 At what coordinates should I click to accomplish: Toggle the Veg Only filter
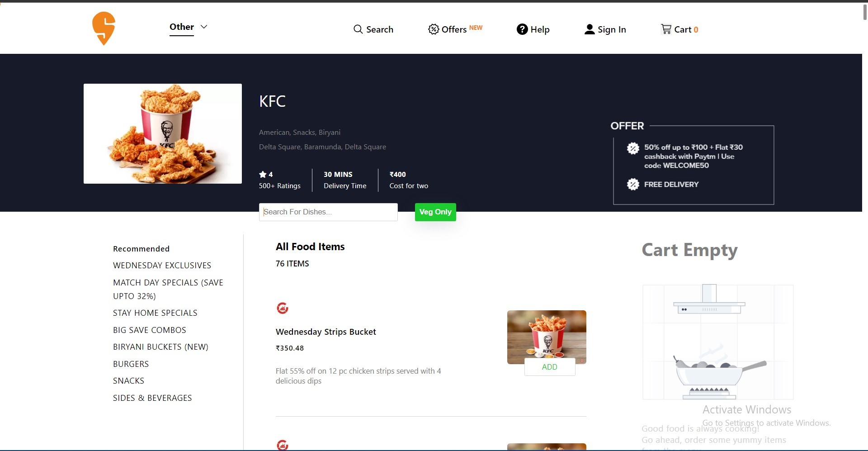(435, 212)
